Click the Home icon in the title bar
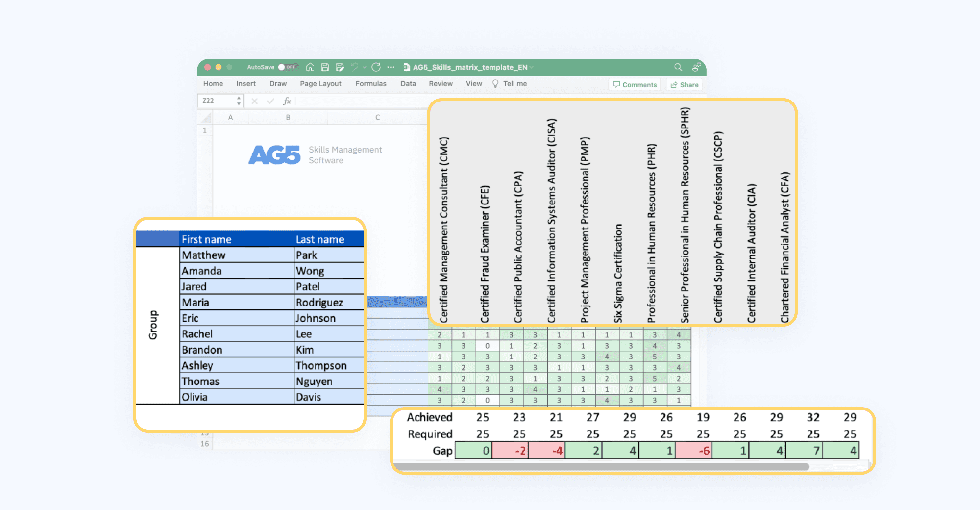Image resolution: width=980 pixels, height=510 pixels. pyautogui.click(x=310, y=67)
